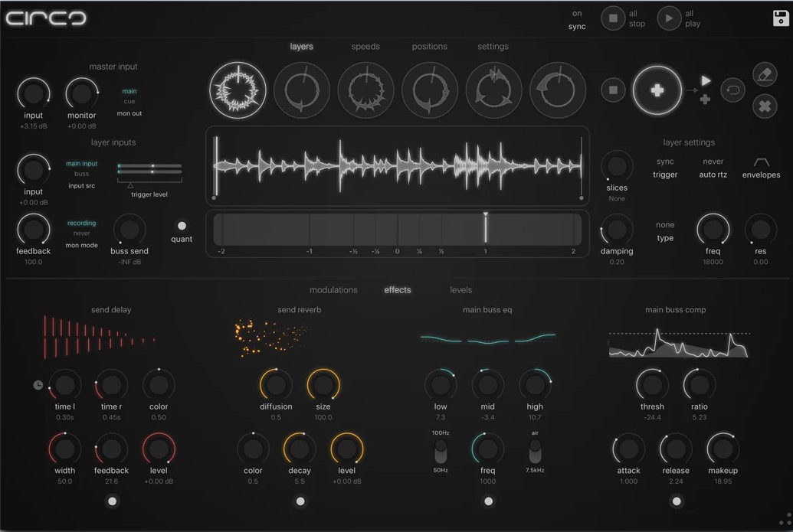Click the layer stop square button

(613, 90)
